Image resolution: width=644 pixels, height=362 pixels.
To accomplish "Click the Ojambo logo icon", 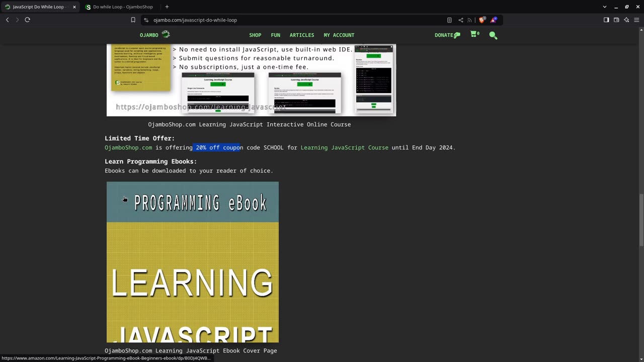I will coord(166,34).
